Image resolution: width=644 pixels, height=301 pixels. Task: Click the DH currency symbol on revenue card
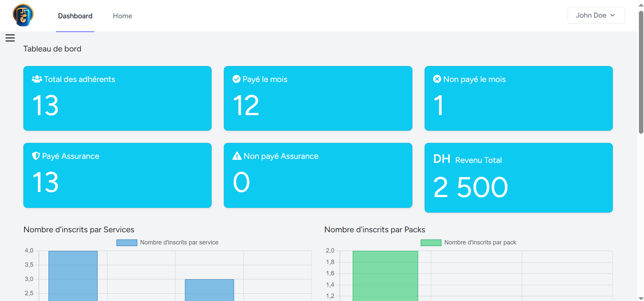(x=442, y=159)
